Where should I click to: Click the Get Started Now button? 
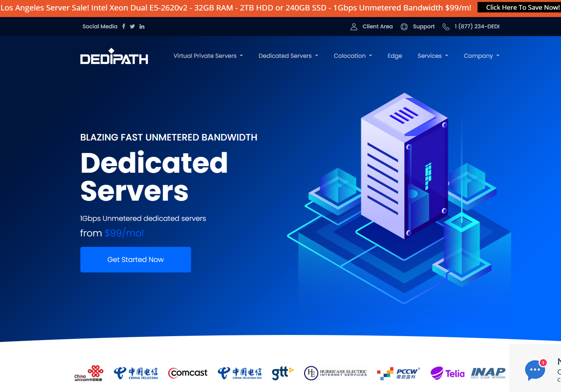(135, 260)
